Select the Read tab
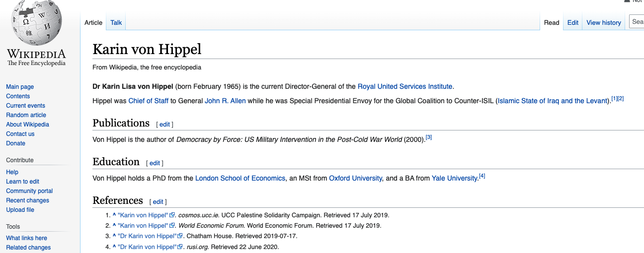Image resolution: width=644 pixels, height=253 pixels. pyautogui.click(x=552, y=22)
